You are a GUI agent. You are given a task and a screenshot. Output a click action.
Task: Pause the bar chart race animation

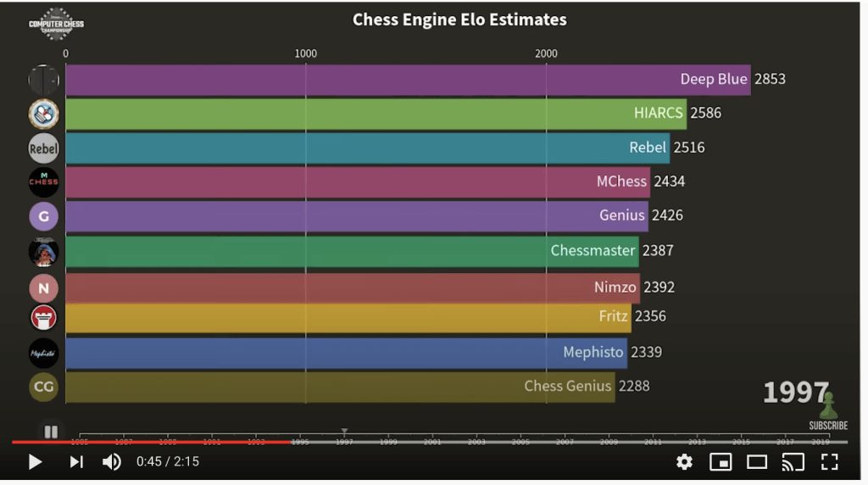click(x=51, y=432)
